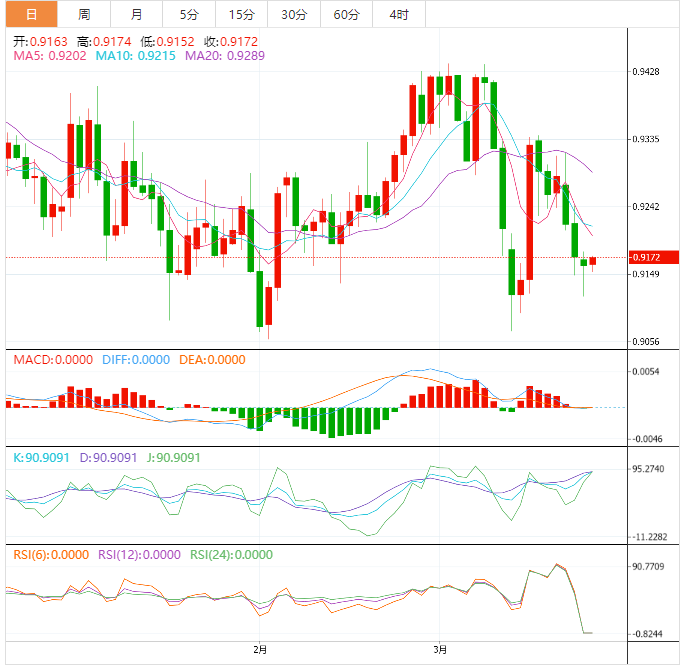The width and height of the screenshot is (688, 672).
Task: Click the J:90.9091 KDJ label
Action: coord(174,458)
